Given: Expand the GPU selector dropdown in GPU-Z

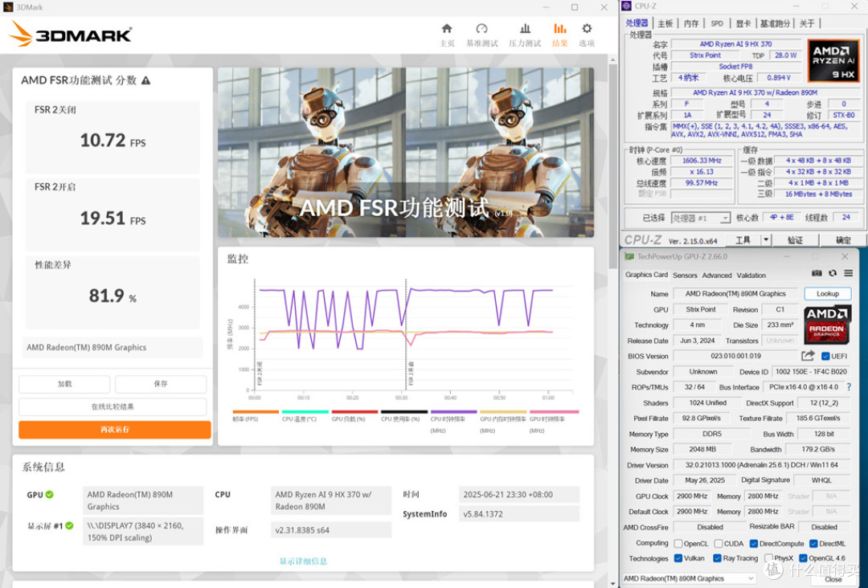Looking at the screenshot, I should pyautogui.click(x=690, y=578).
